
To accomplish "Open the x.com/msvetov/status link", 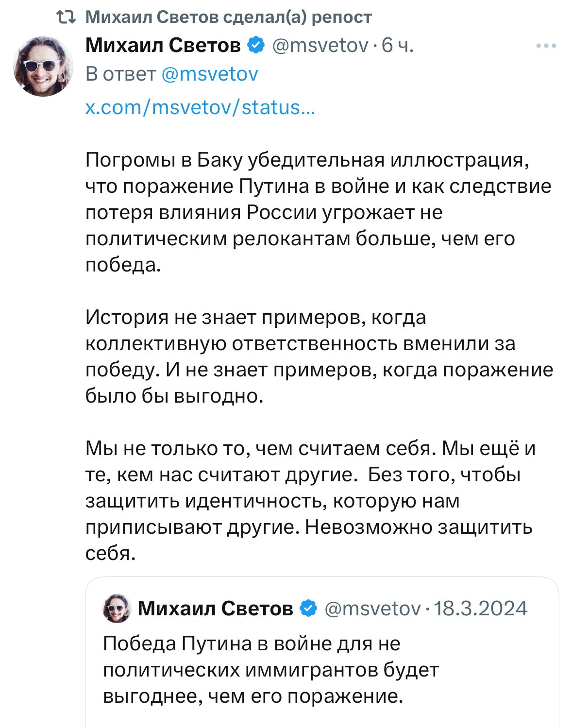I will pyautogui.click(x=200, y=107).
